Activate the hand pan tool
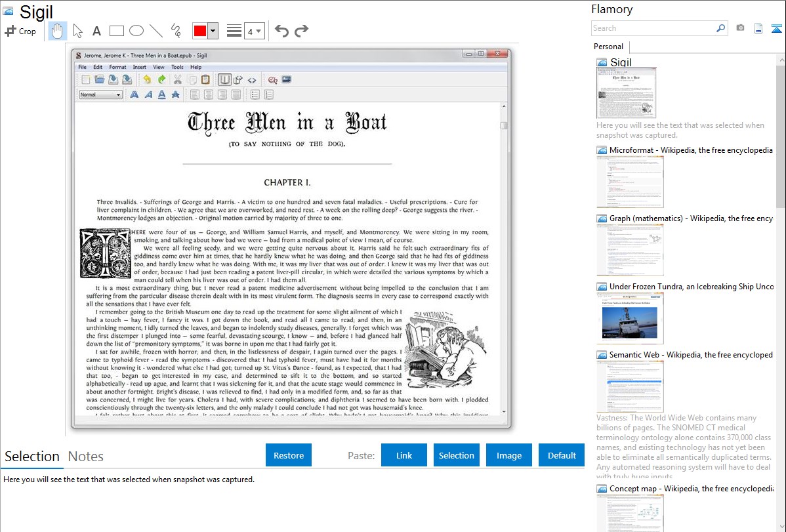786x532 pixels. click(57, 31)
